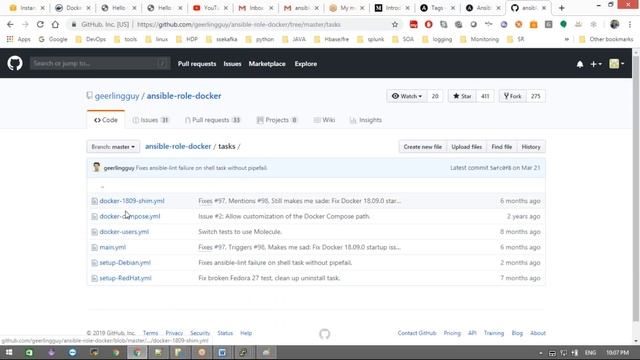The image size is (640, 360).
Task: Open the History button
Action: 531,147
